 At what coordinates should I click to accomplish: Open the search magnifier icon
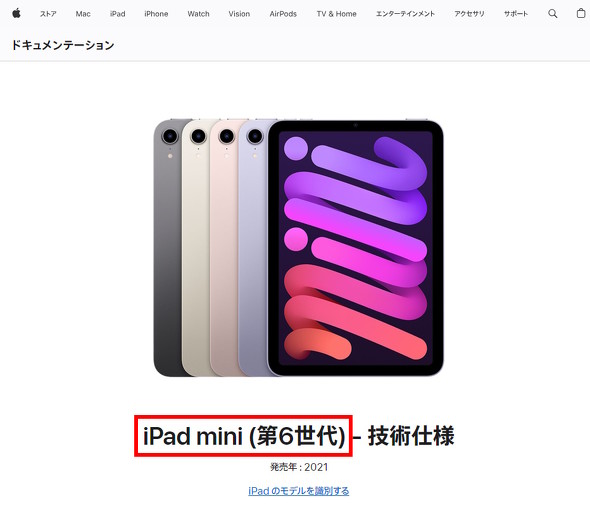[x=552, y=14]
